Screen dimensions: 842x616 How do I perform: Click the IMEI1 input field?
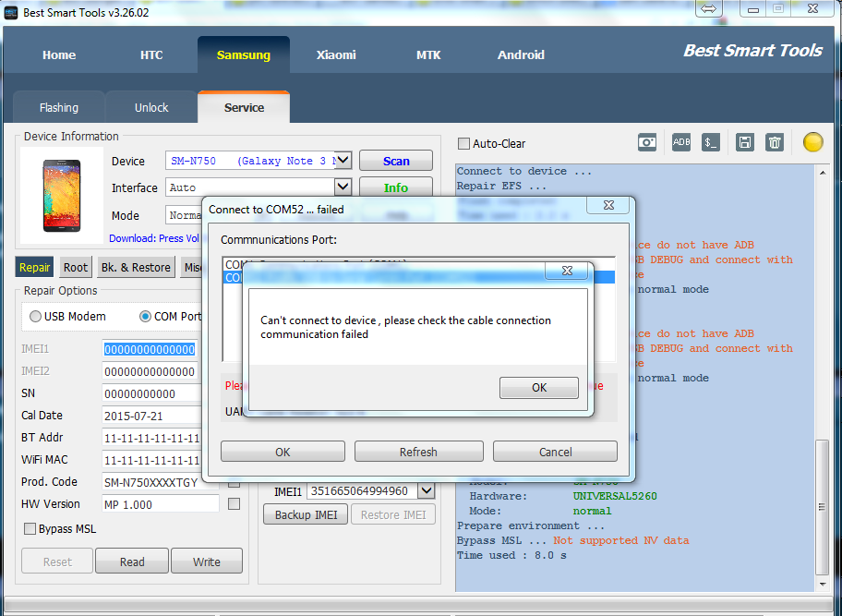150,349
